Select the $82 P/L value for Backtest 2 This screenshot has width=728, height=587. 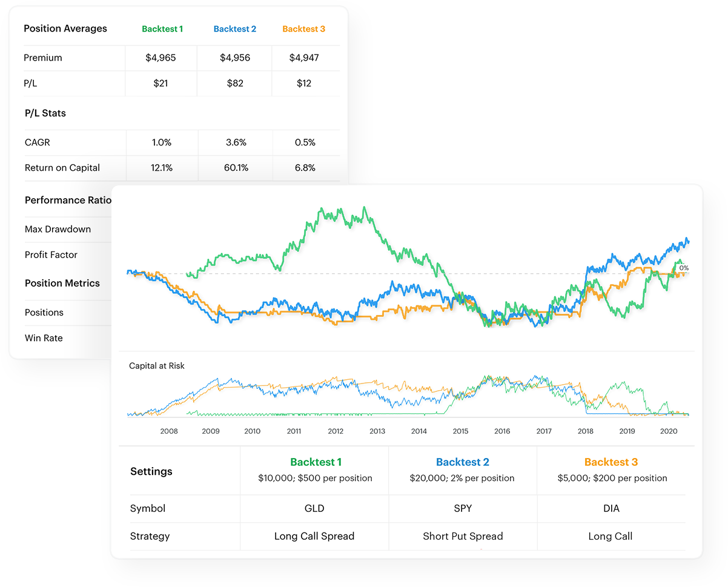tap(235, 83)
